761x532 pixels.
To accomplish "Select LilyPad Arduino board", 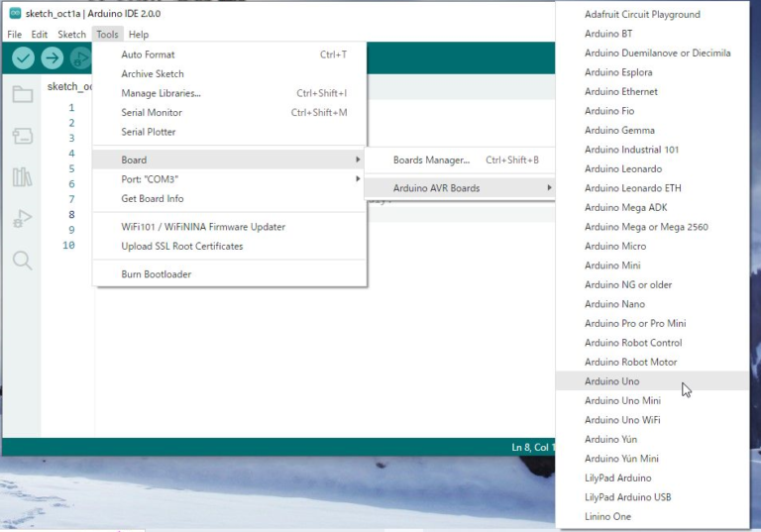I will coord(652,479).
